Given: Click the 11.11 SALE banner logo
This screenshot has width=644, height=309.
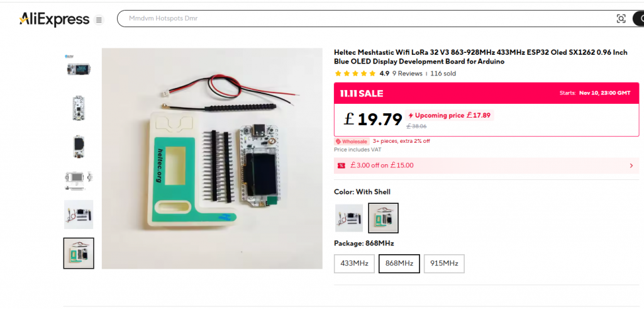Looking at the screenshot, I should pyautogui.click(x=362, y=94).
